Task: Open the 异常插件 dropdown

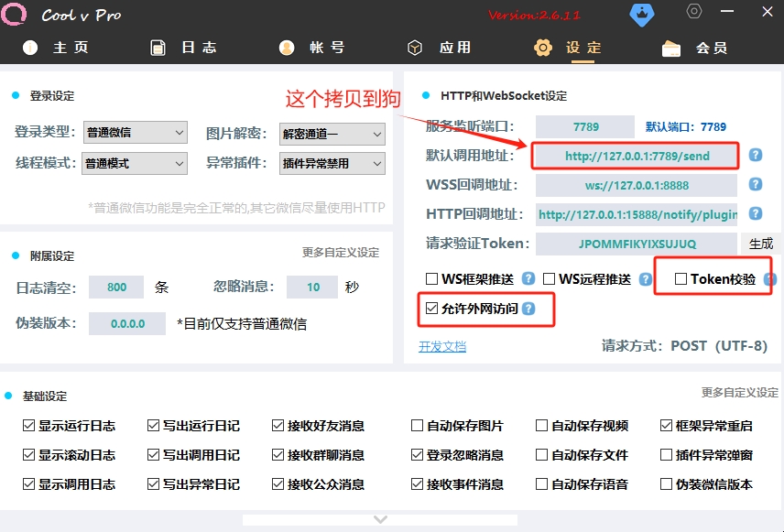Action: pos(332,163)
